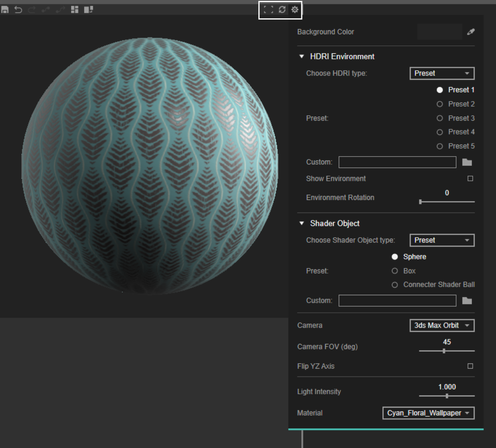
Task: Select the layout grid icon in the toolbar
Action: [75, 9]
